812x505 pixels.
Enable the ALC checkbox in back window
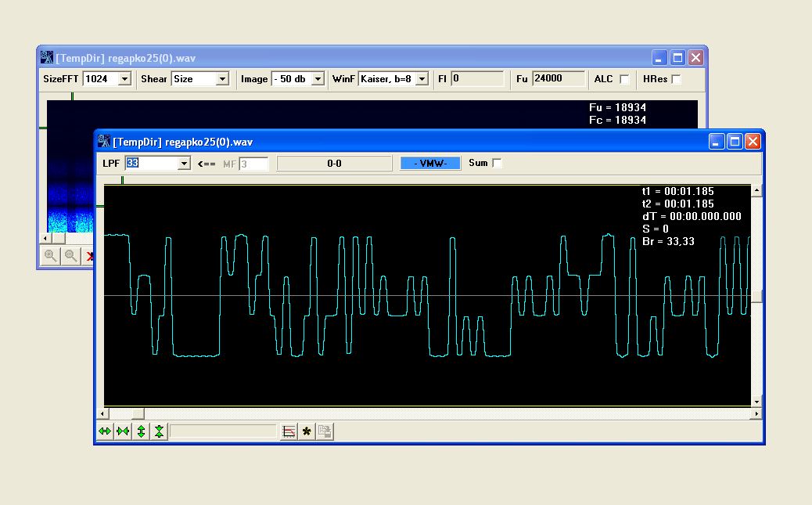(624, 79)
